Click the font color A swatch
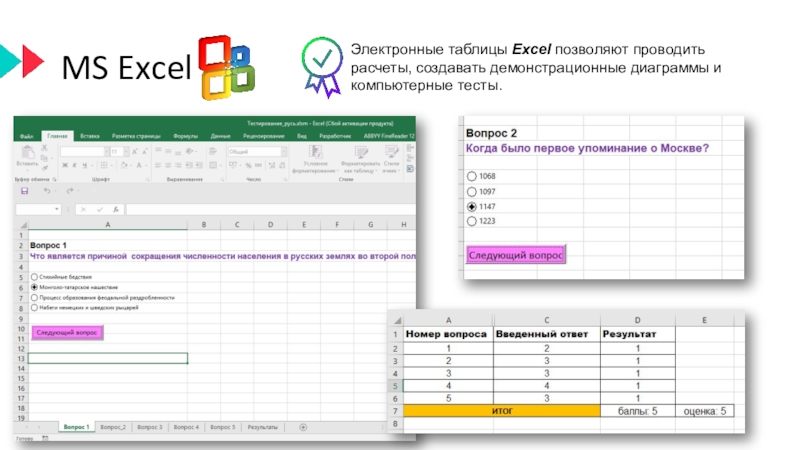The height and width of the screenshot is (450, 800). point(139,165)
